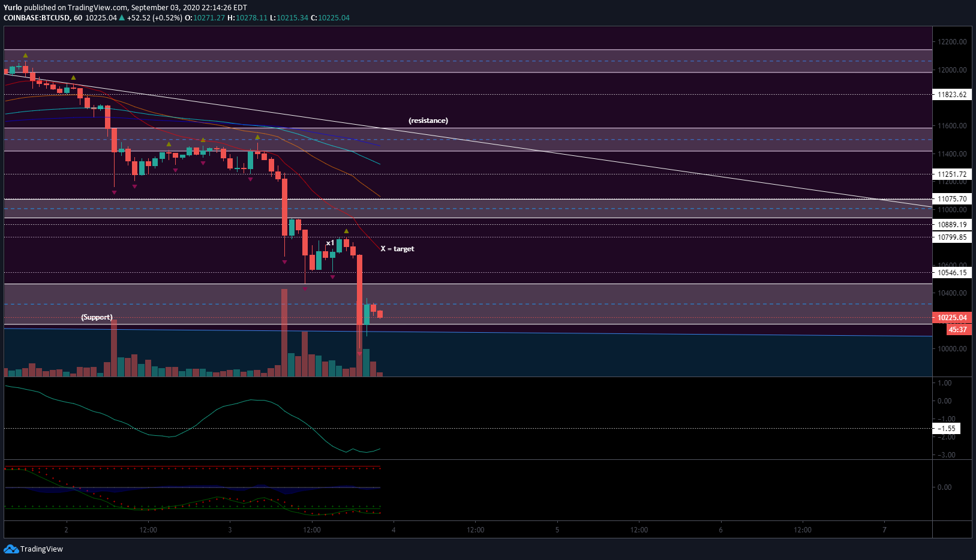The width and height of the screenshot is (976, 560).
Task: Click the +52.52 (+0.52%) change value
Action: [x=155, y=17]
